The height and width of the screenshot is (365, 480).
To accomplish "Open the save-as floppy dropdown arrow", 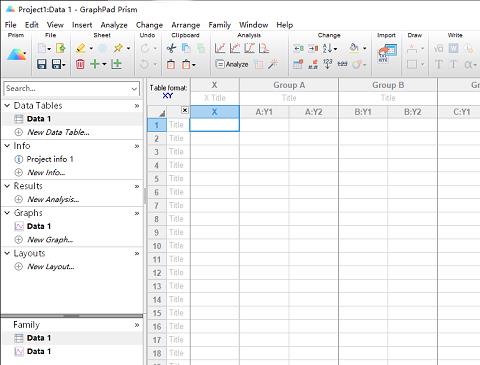I will [x=64, y=64].
